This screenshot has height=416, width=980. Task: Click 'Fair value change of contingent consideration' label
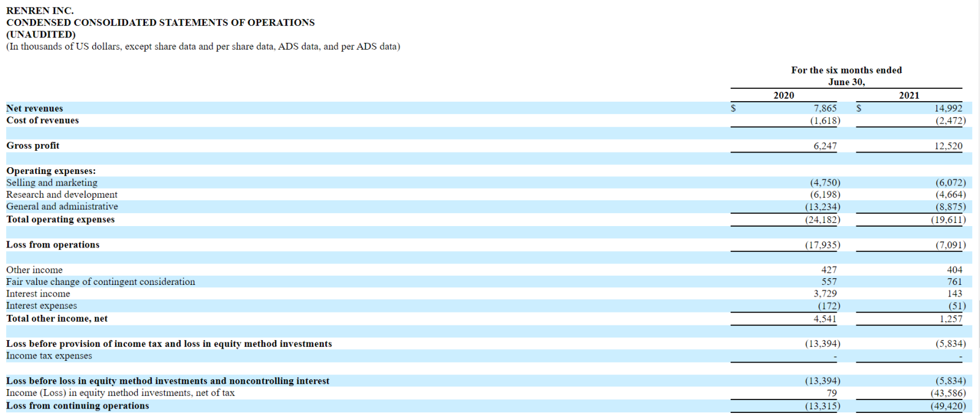tap(100, 282)
